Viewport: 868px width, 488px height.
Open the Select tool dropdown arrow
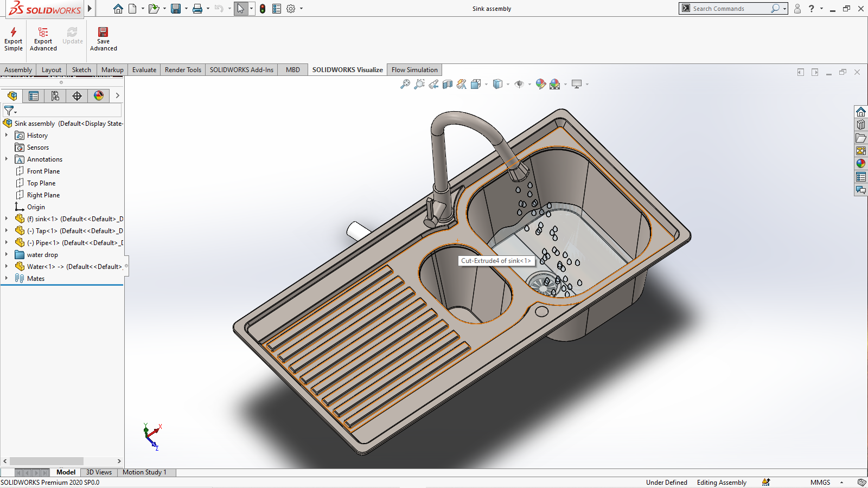pos(251,9)
